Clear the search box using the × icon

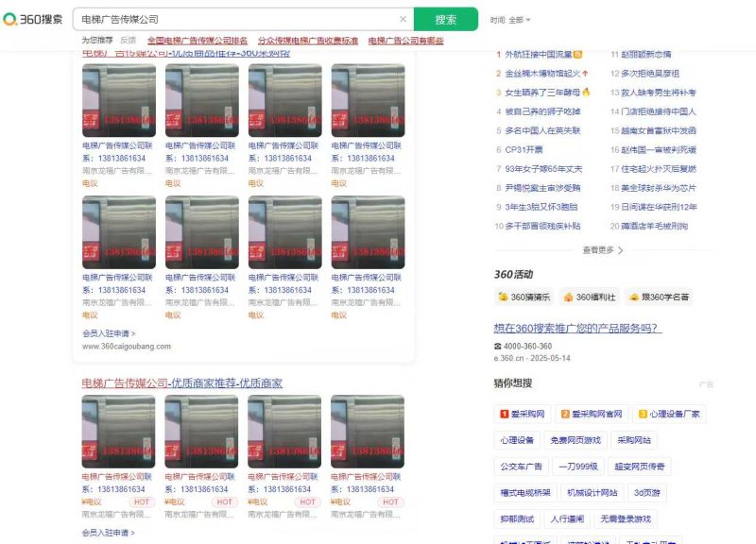click(403, 19)
